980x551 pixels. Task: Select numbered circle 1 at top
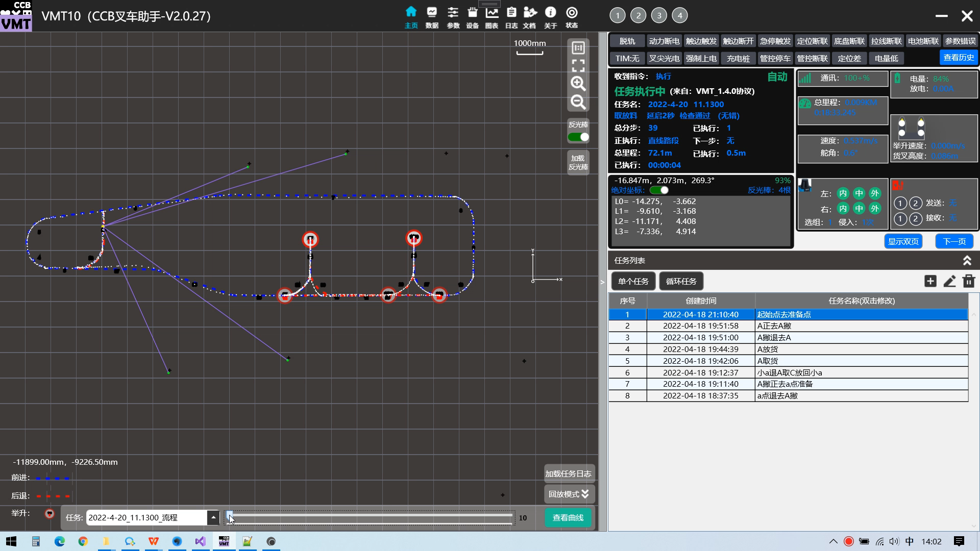point(617,15)
